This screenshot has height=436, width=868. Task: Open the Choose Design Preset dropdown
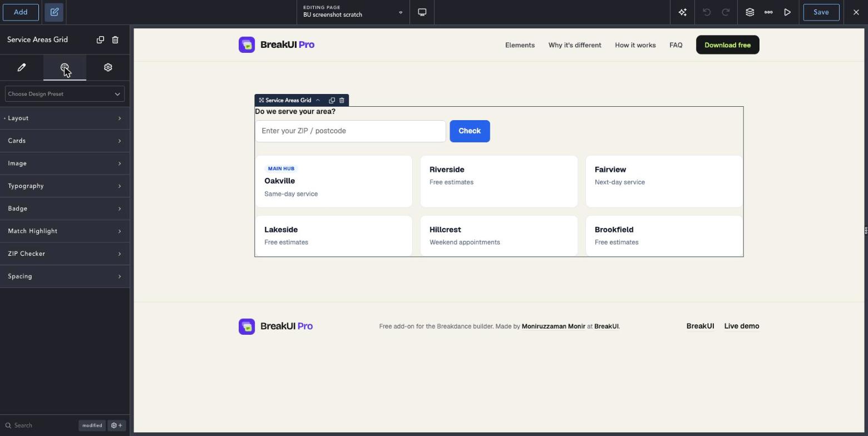pyautogui.click(x=65, y=94)
